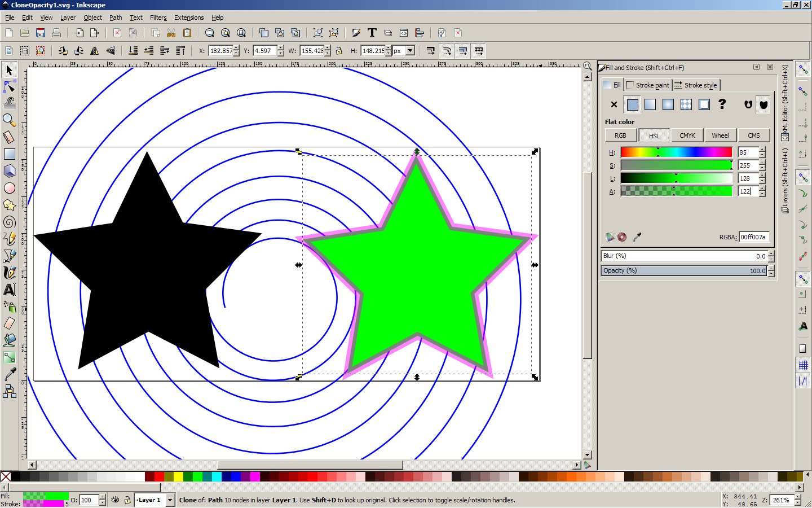Image resolution: width=812 pixels, height=508 pixels.
Task: Select the Node editing tool
Action: (10, 87)
